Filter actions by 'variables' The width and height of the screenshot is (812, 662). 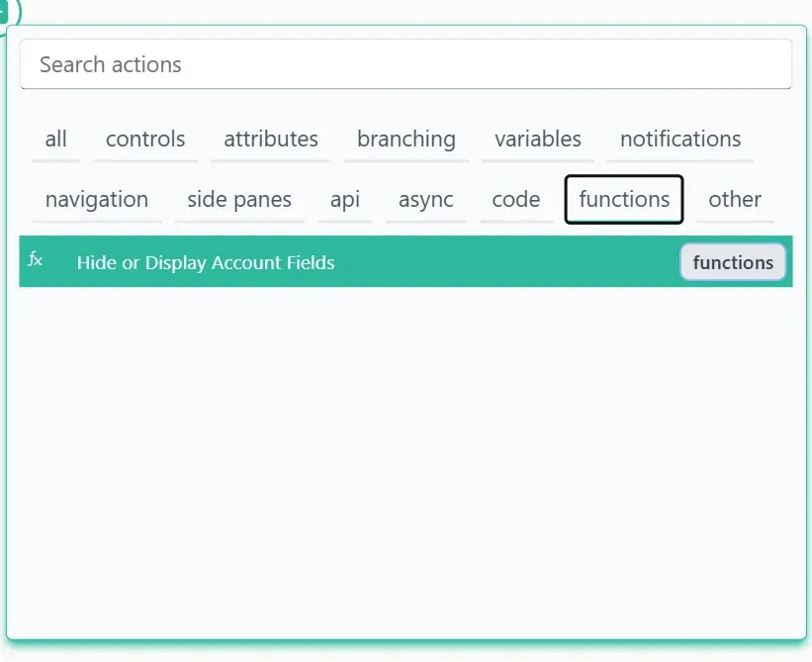[538, 139]
